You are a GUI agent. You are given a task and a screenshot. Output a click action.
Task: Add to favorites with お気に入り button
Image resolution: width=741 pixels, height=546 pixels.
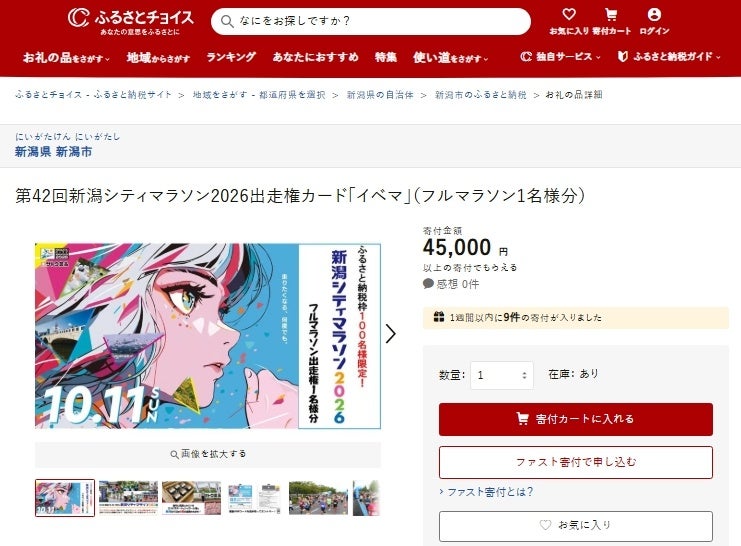click(576, 526)
